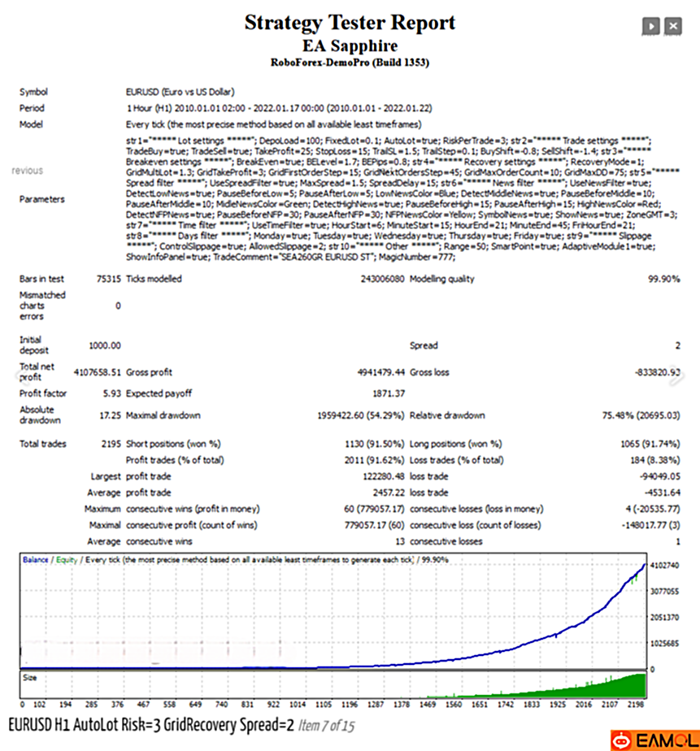Click the 'Size' lot chart label
Screen dimensions: 700x751
(x=30, y=678)
